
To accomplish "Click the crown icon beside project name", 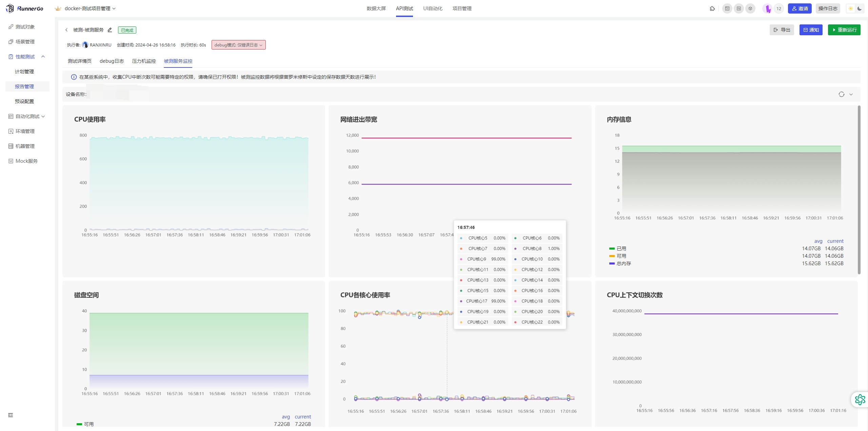I will [58, 8].
